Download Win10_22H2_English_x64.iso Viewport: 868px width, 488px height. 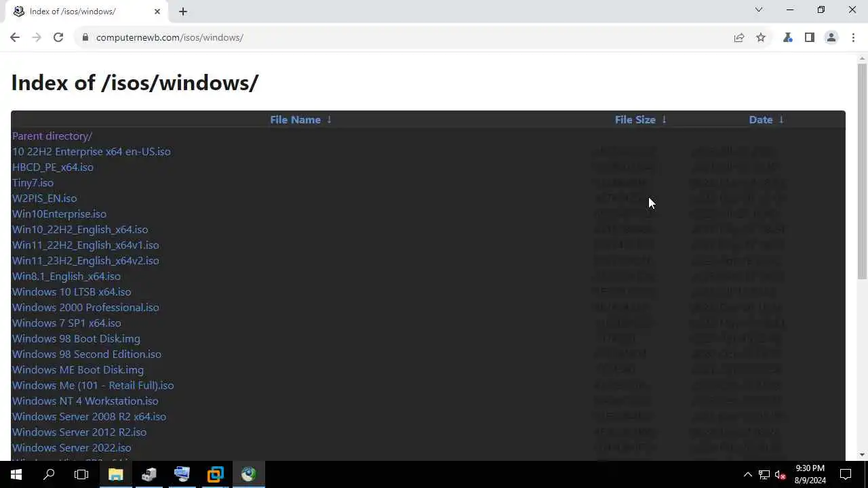click(x=80, y=229)
